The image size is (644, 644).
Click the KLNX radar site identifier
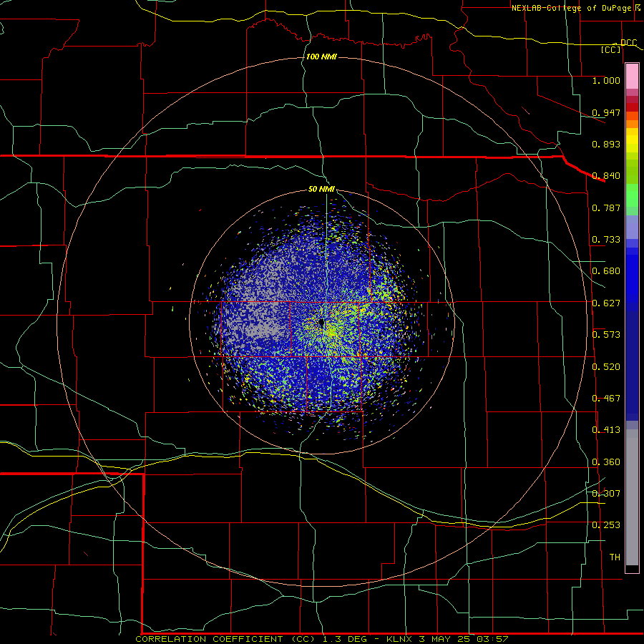tap(399, 639)
